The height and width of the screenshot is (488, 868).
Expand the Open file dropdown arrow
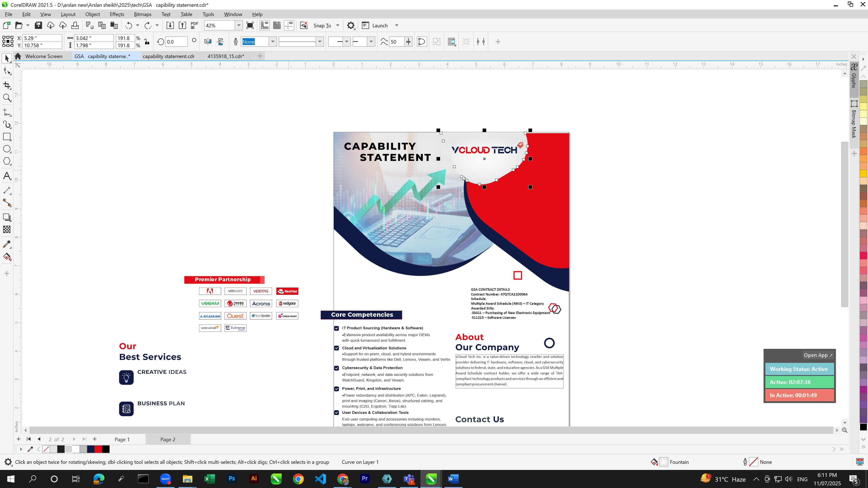pos(28,26)
